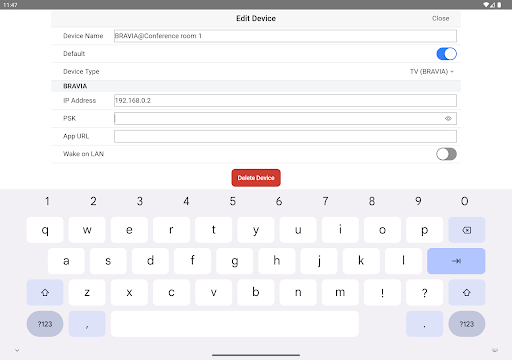Screen dimensions: 512x360
Task: Tap the tab/next arrow key
Action: [x=456, y=261]
